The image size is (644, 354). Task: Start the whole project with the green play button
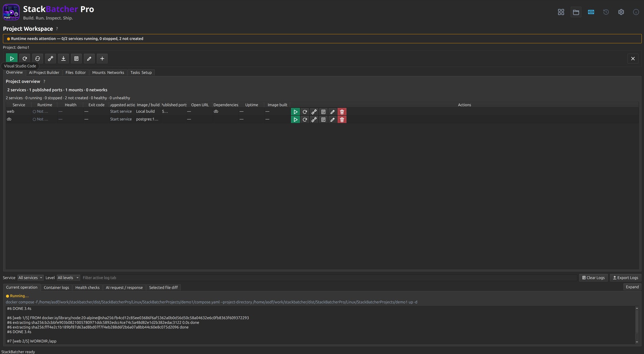12,59
